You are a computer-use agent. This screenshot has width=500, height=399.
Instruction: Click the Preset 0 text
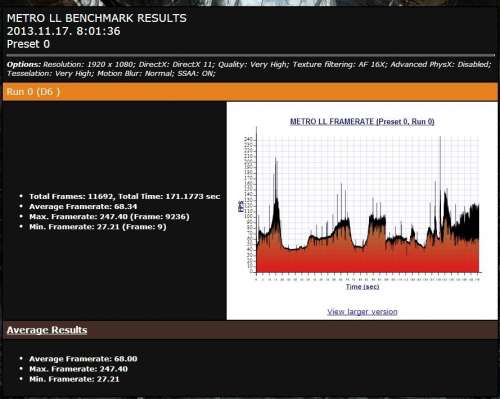click(x=28, y=44)
